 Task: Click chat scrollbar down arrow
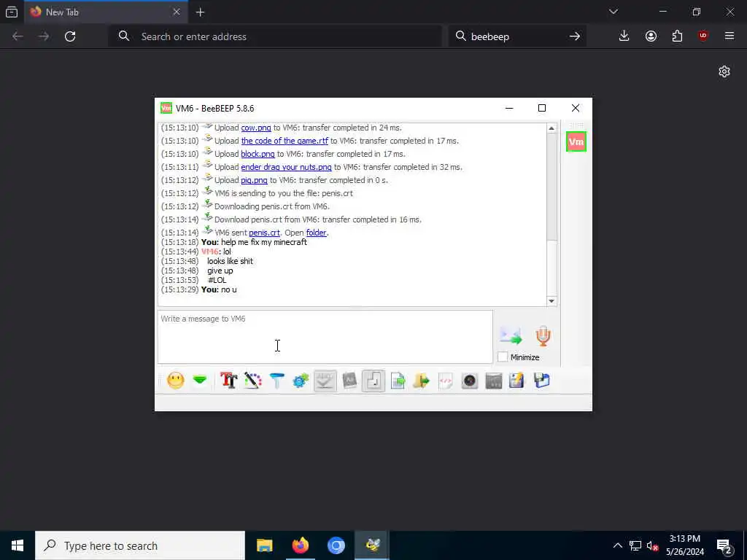pos(551,301)
